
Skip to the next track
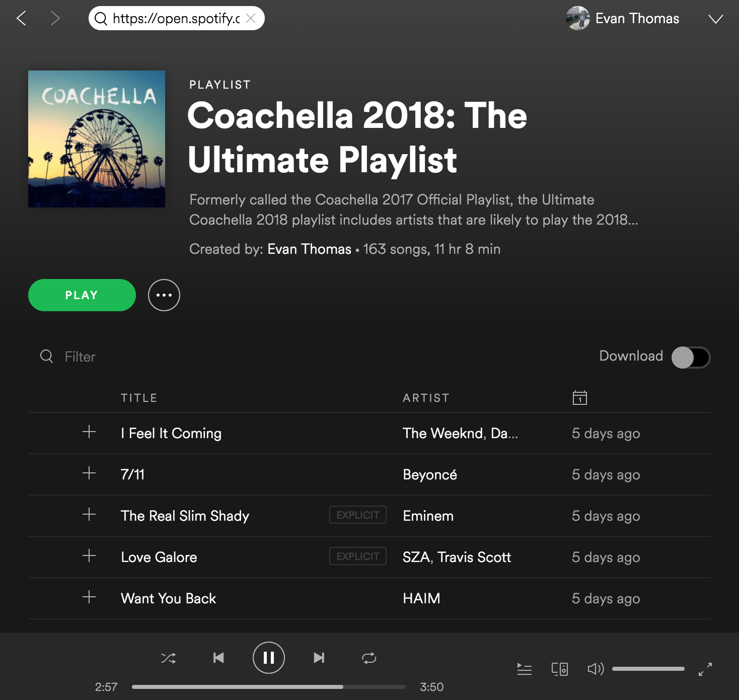(x=319, y=658)
